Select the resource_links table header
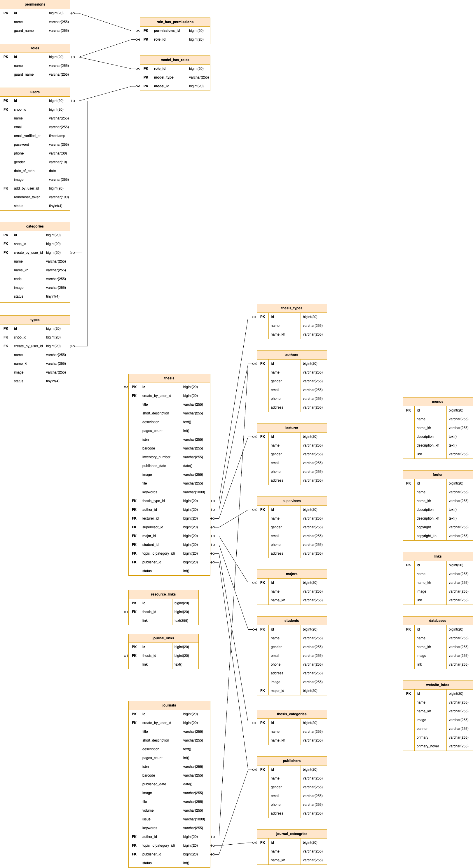This screenshot has width=473, height=868. coord(163,594)
